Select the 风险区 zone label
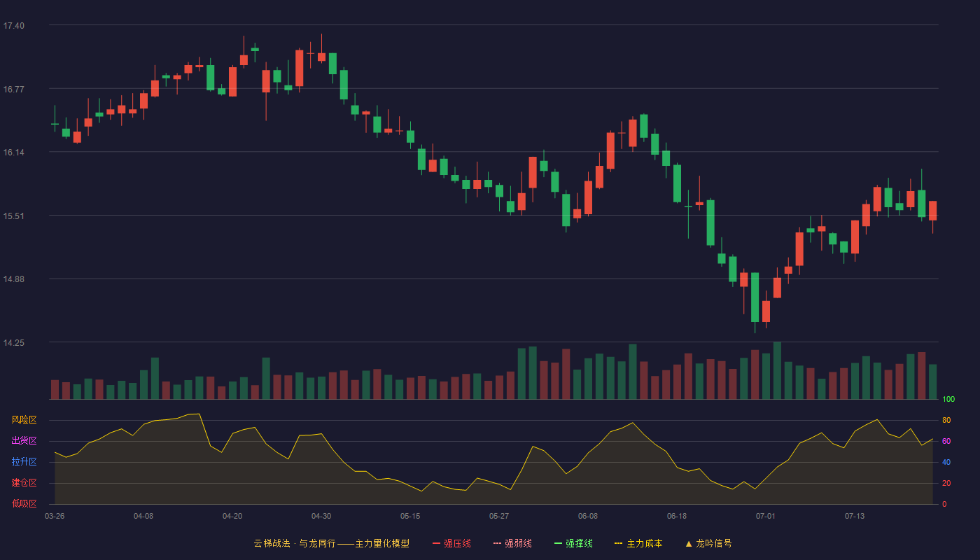The height and width of the screenshot is (560, 980). pos(24,420)
